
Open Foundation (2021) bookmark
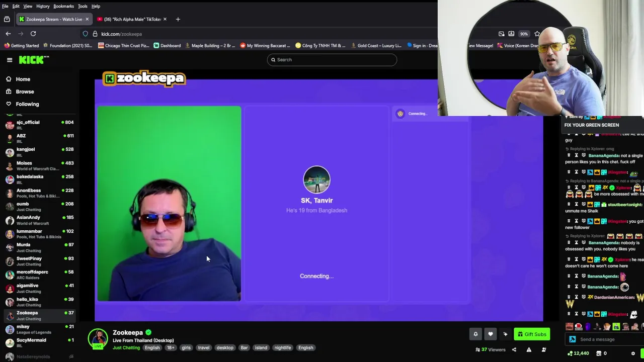(67, 46)
